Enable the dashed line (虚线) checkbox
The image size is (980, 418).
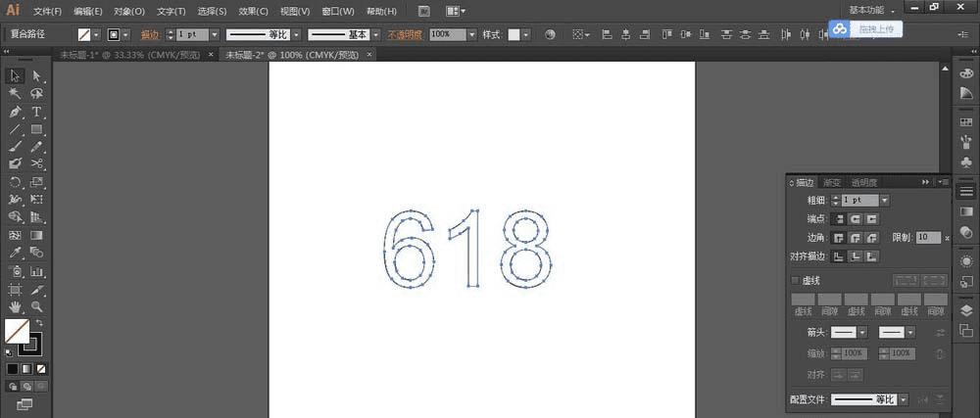point(795,281)
